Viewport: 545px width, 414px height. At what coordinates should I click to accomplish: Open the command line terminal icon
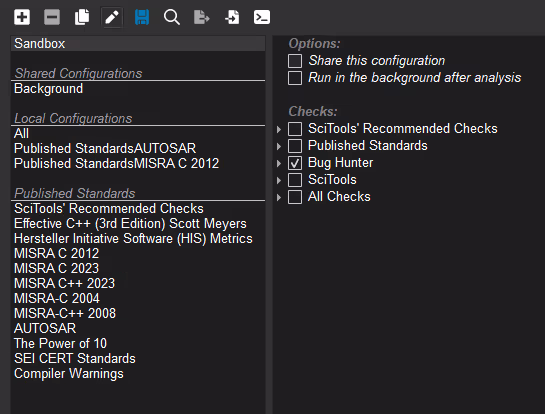pyautogui.click(x=262, y=17)
